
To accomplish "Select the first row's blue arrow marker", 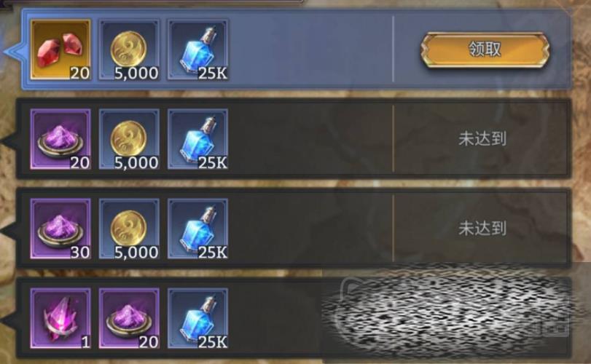I will click(x=13, y=50).
